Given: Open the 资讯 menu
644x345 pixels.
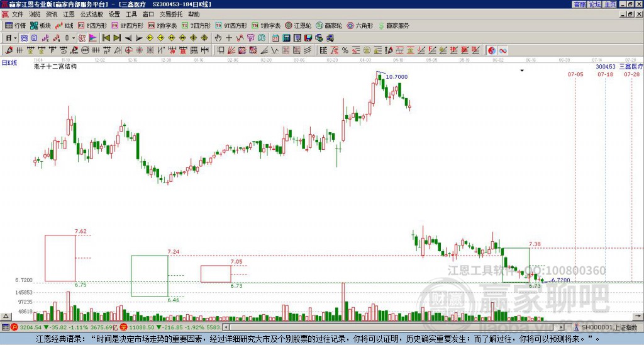Looking at the screenshot, I should [52, 14].
